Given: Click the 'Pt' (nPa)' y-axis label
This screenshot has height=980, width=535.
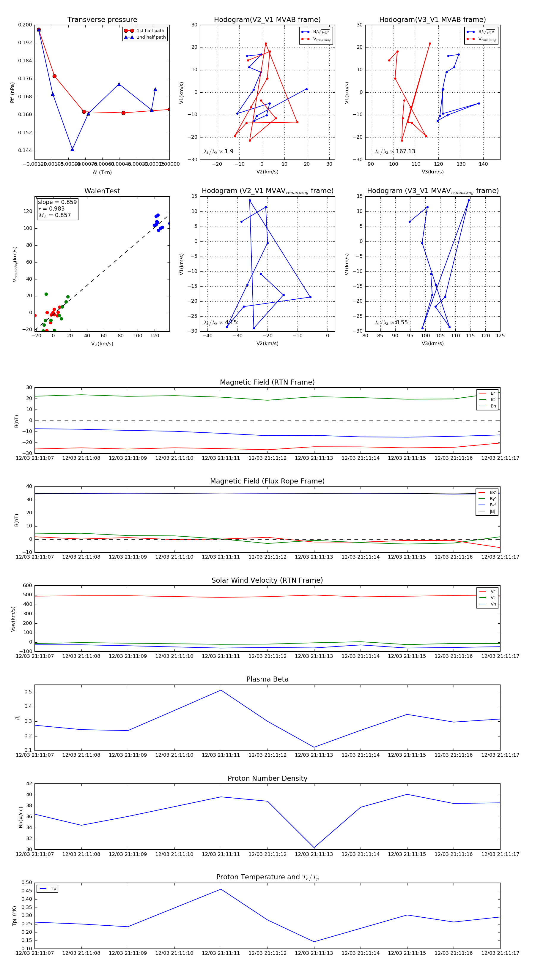Looking at the screenshot, I should [x=12, y=92].
